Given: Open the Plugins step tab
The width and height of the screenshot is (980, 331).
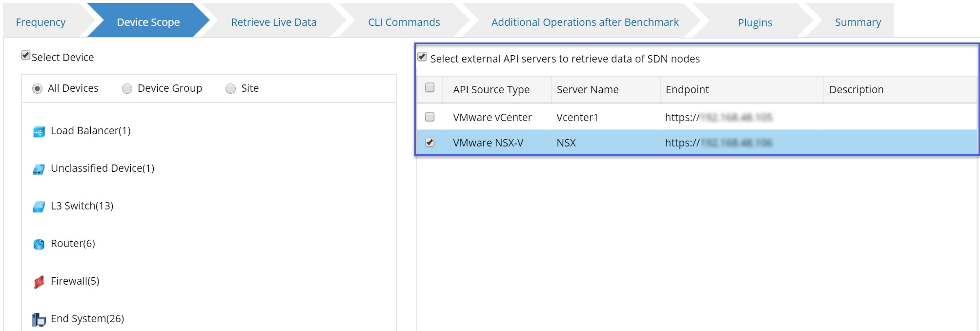Looking at the screenshot, I should pos(755,23).
